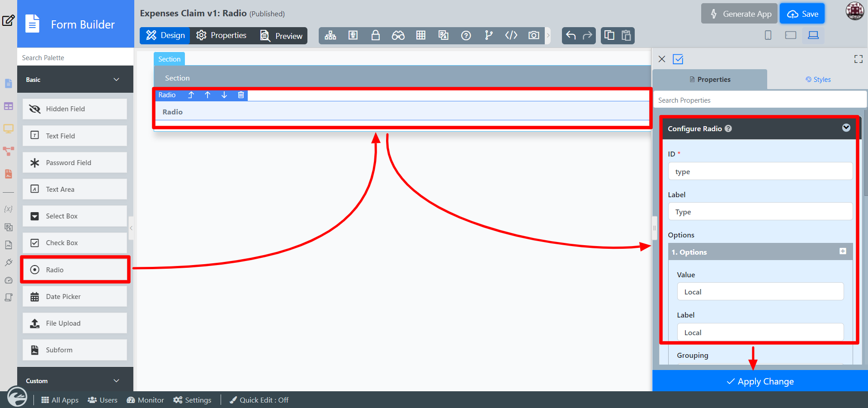Open the Userview Builder sidebar icon
The height and width of the screenshot is (408, 868).
(8, 129)
